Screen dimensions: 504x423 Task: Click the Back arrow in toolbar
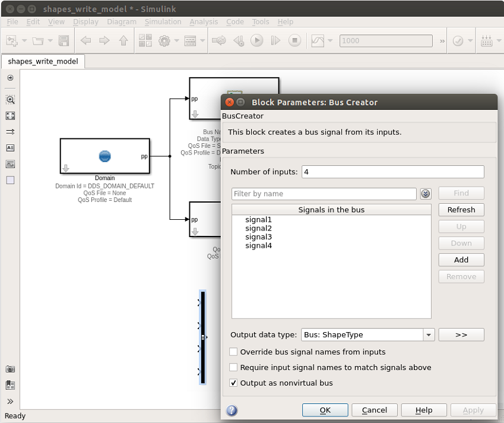(85, 40)
